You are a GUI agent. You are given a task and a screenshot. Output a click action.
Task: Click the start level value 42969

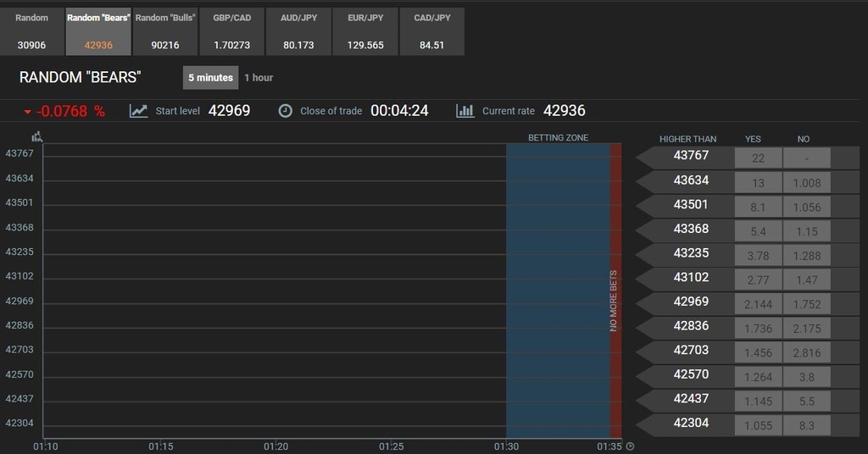pyautogui.click(x=229, y=111)
